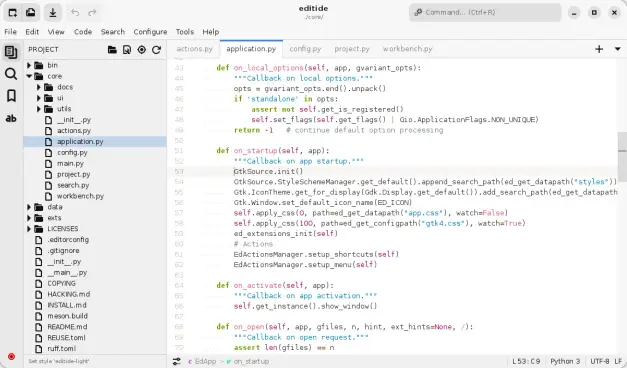The width and height of the screenshot is (627, 368).
Task: Open the project files sidebar panel icon
Action: coord(11,52)
